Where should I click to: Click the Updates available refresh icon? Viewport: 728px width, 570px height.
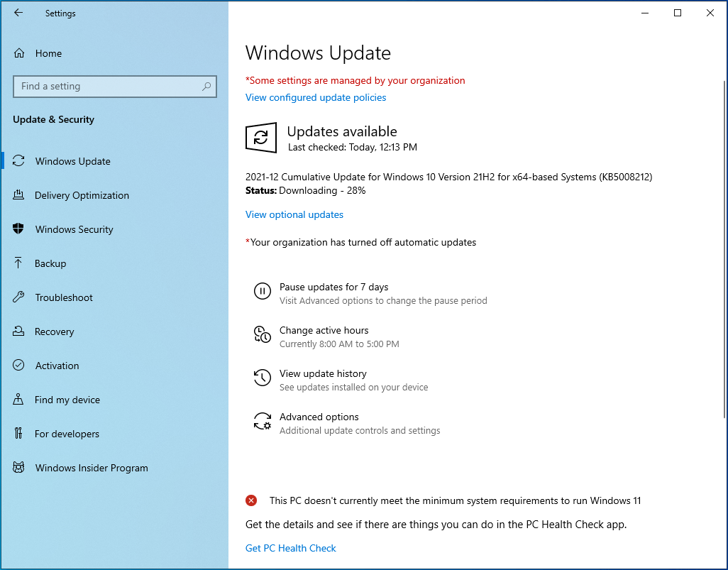click(x=260, y=138)
